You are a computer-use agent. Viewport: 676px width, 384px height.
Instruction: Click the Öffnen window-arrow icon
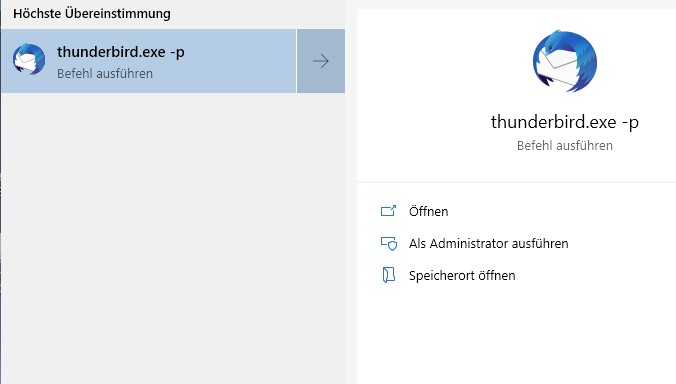point(388,211)
